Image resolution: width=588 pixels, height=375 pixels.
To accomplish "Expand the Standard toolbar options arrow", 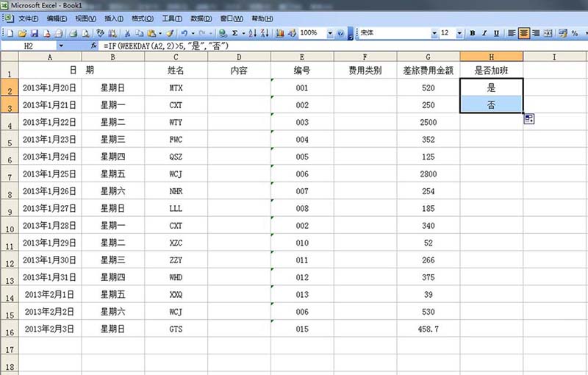I will click(x=351, y=33).
